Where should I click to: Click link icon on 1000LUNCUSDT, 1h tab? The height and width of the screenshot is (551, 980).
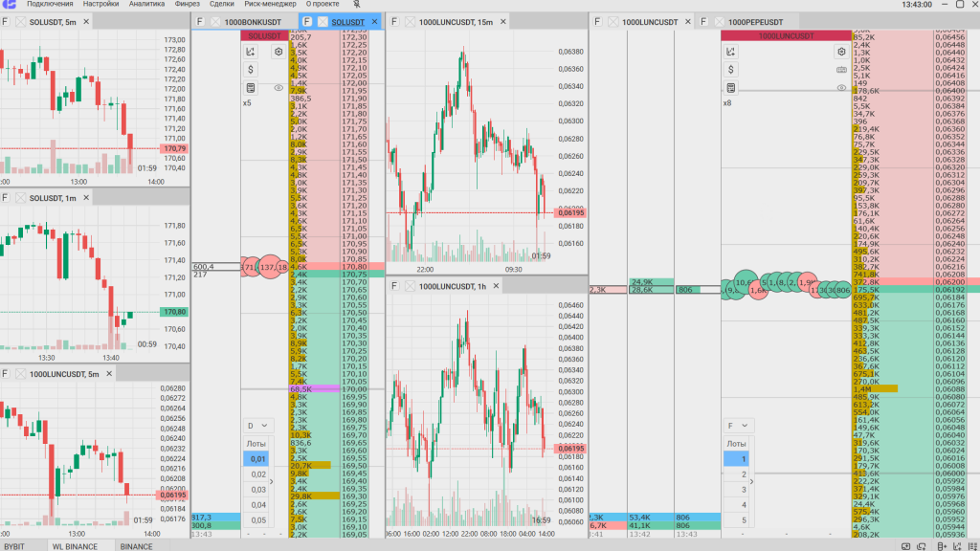coord(410,286)
